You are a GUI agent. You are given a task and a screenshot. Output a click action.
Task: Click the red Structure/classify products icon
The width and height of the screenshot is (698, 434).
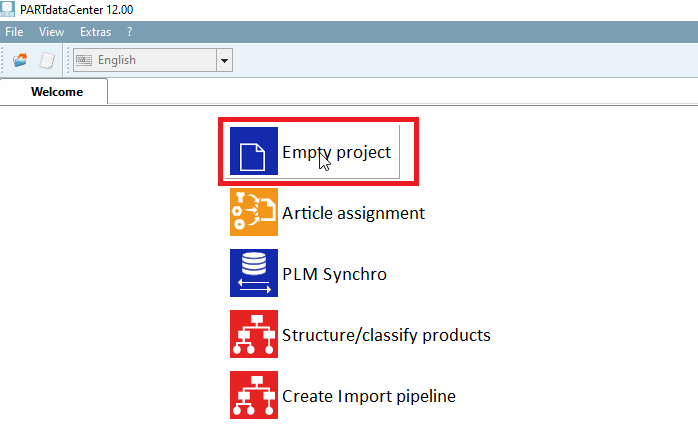tap(254, 334)
